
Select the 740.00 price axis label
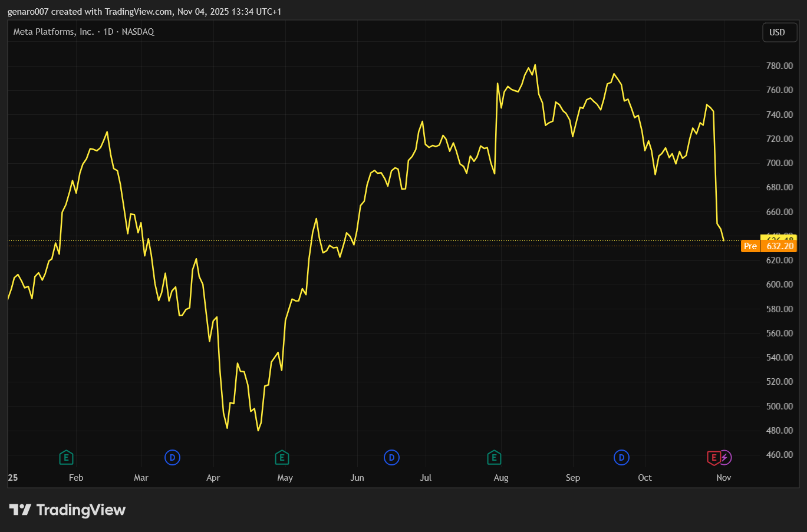[779, 114]
